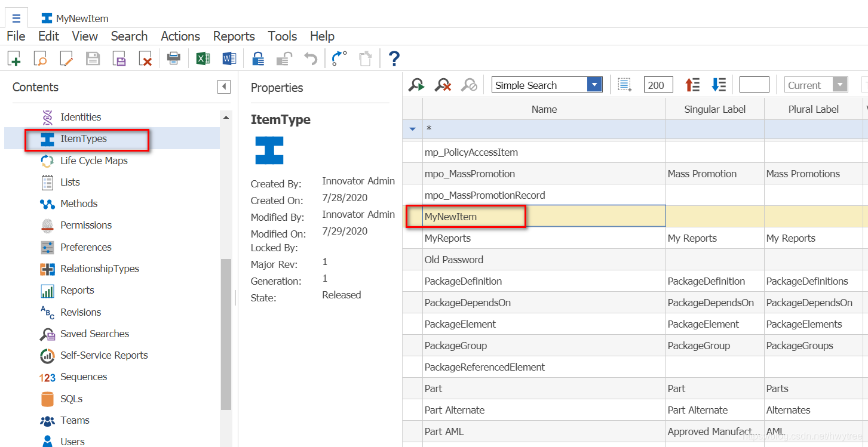Open the File menu
Image resolution: width=868 pixels, height=447 pixels.
click(16, 36)
